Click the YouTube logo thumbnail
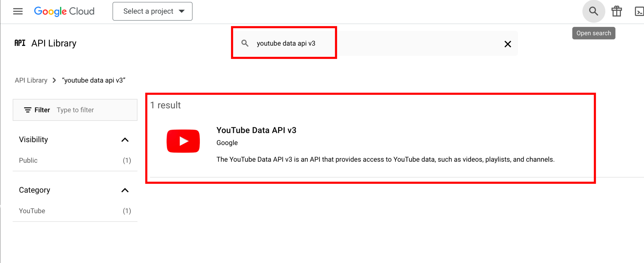The width and height of the screenshot is (644, 263). [183, 141]
